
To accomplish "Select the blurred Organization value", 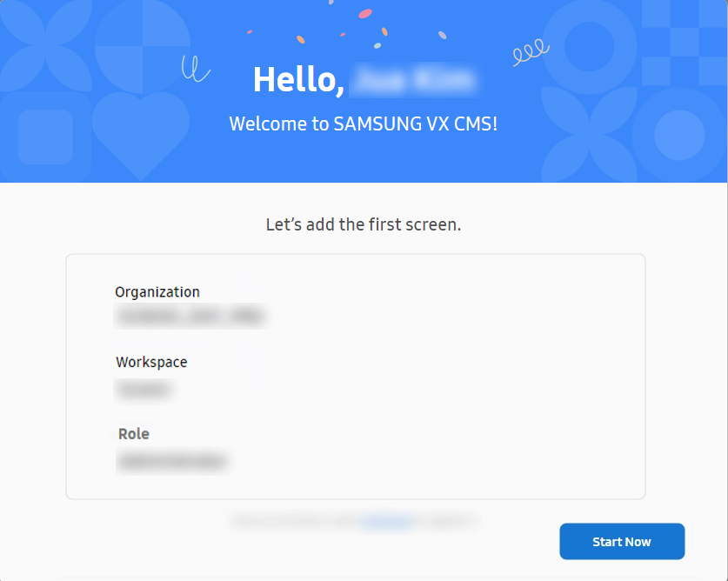I will [x=190, y=317].
